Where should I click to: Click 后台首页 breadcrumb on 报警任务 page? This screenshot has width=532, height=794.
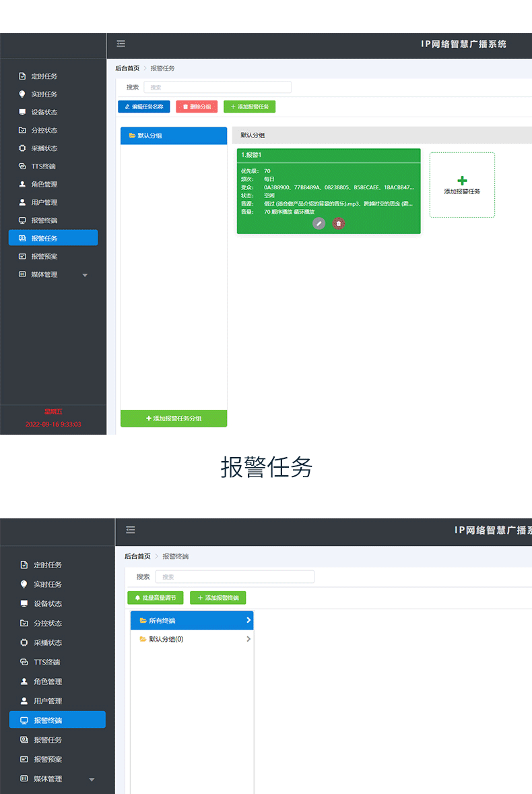tap(127, 68)
